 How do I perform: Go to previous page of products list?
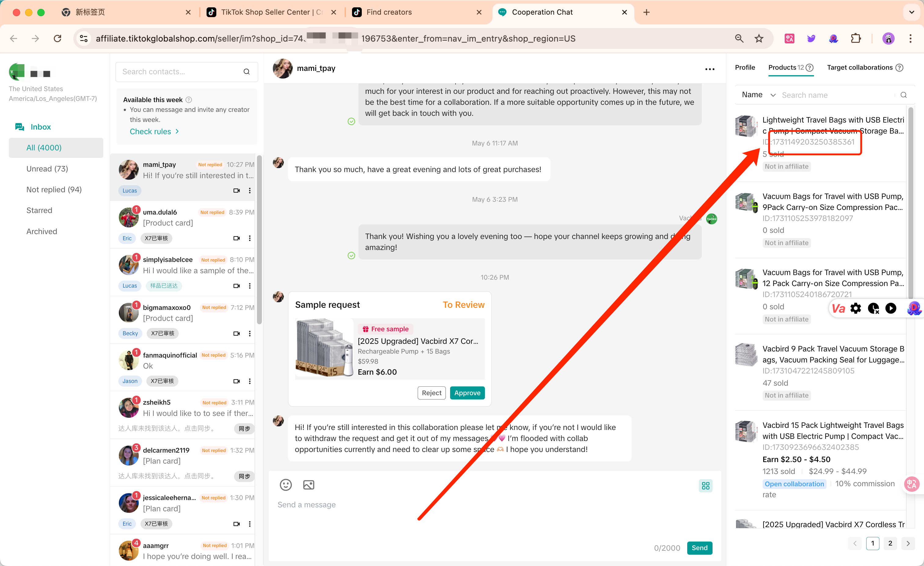click(855, 543)
